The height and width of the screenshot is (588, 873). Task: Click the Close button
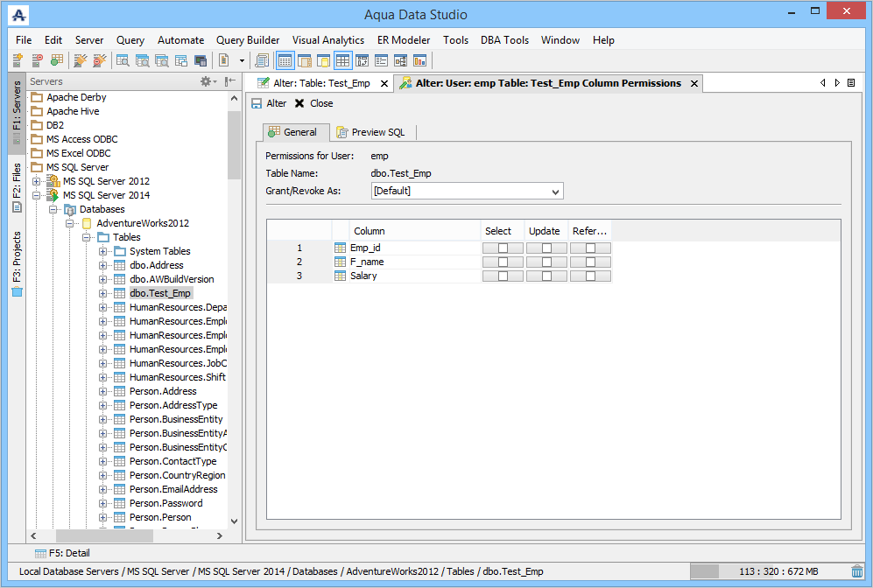314,103
